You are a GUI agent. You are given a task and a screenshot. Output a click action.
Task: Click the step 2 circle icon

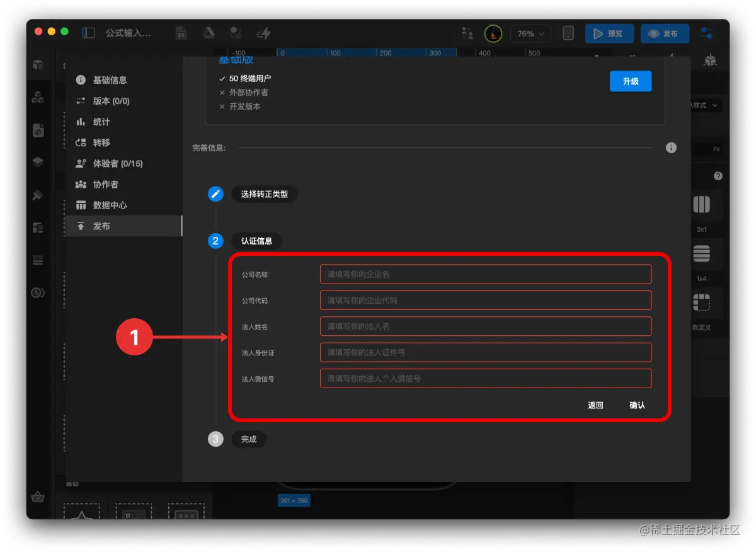[x=215, y=241]
